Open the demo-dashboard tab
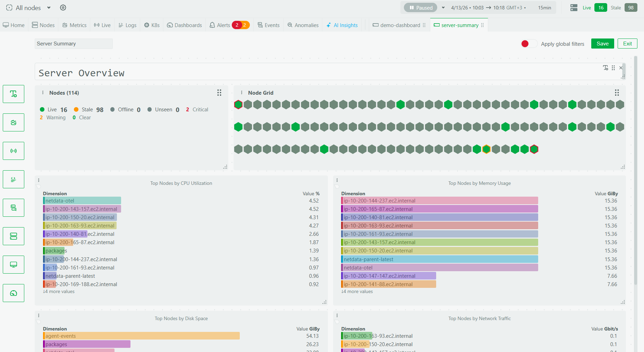Viewport: 644px width, 352px height. [x=398, y=25]
